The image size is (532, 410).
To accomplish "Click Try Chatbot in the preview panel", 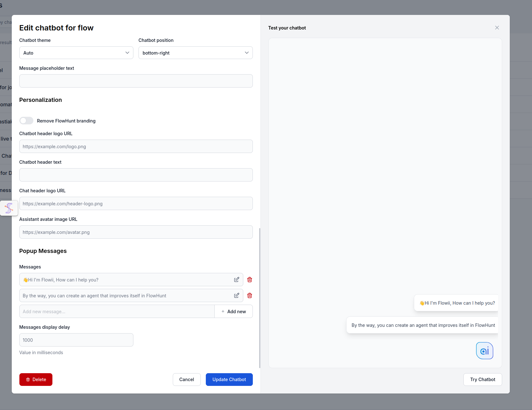I will click(x=482, y=380).
